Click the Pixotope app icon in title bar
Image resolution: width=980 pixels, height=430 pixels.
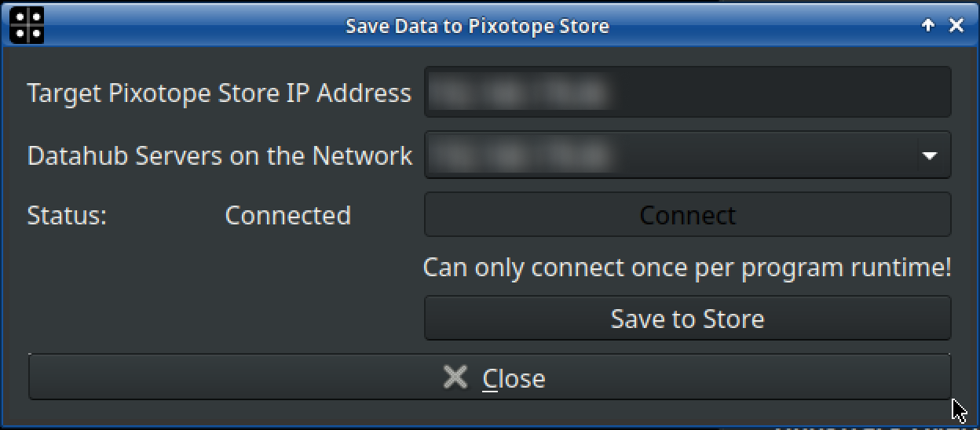26,25
